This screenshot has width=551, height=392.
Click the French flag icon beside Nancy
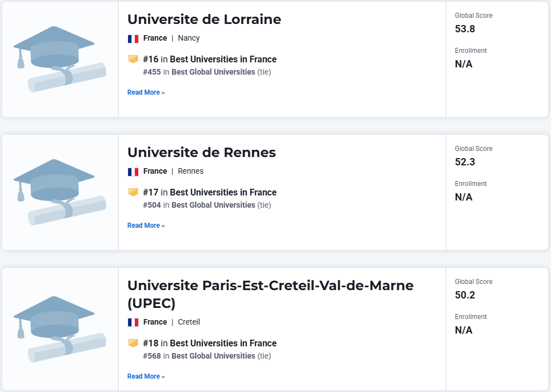pos(133,38)
